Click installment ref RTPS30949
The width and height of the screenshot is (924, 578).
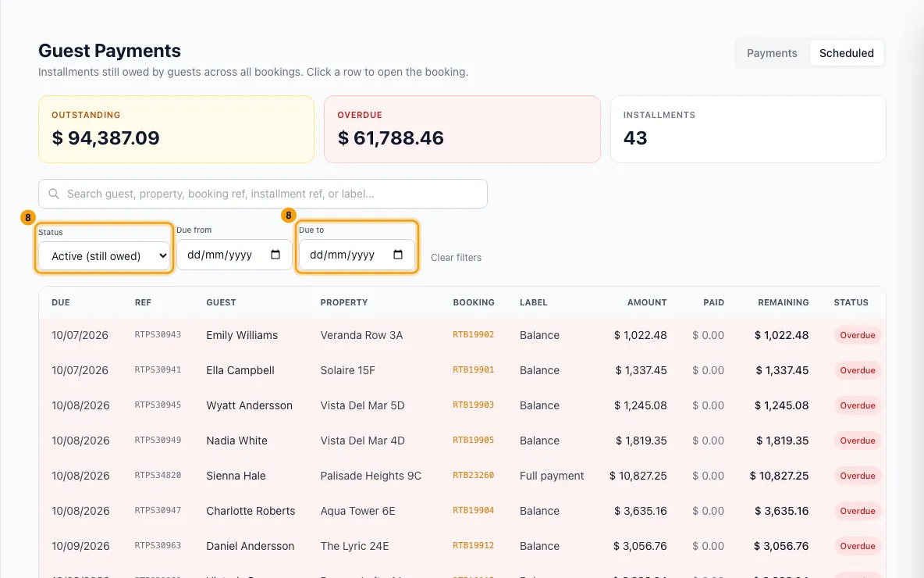[158, 440]
